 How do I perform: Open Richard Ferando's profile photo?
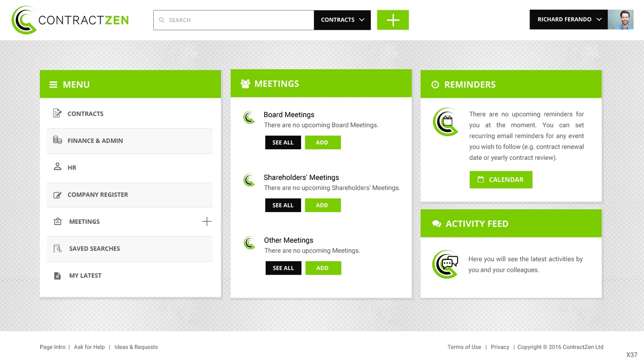tap(620, 19)
